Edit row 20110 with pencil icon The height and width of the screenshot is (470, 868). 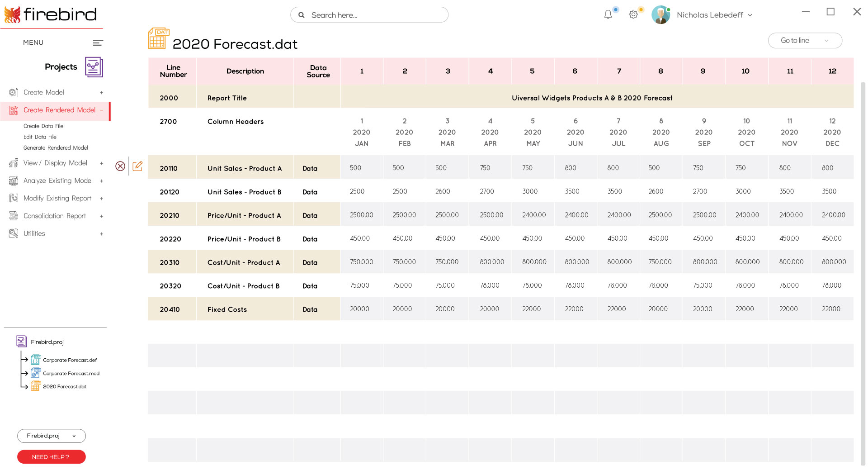tap(137, 166)
